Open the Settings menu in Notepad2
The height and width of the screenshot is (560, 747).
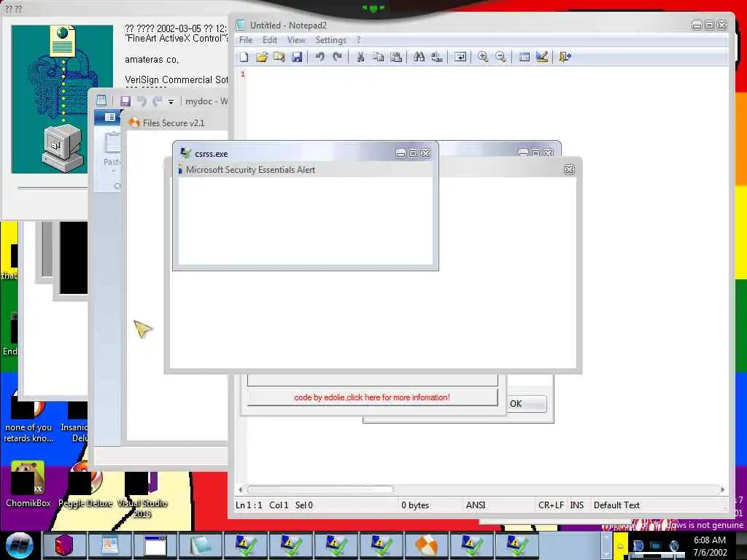[x=330, y=40]
